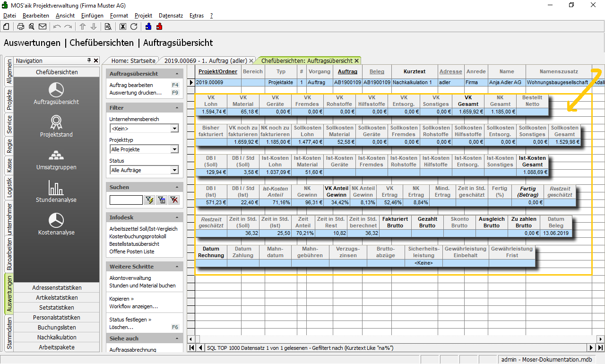The width and height of the screenshot is (605, 364).
Task: Open Kostenbuchungsprotokoll in Infodesk
Action: [138, 236]
